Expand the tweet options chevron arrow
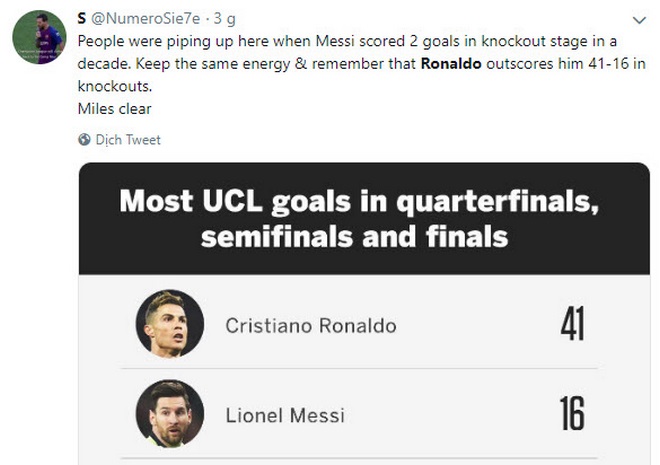This screenshot has width=660, height=465. (x=639, y=20)
